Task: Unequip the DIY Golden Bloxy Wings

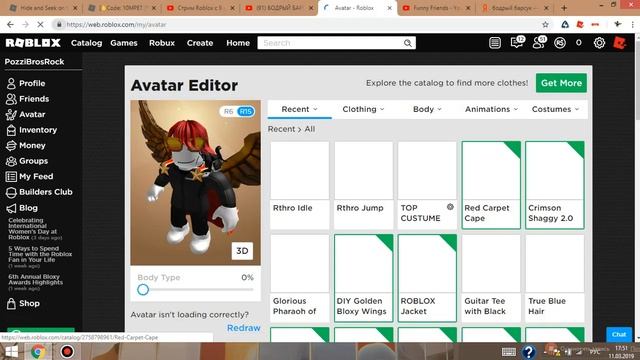Action: tap(363, 278)
